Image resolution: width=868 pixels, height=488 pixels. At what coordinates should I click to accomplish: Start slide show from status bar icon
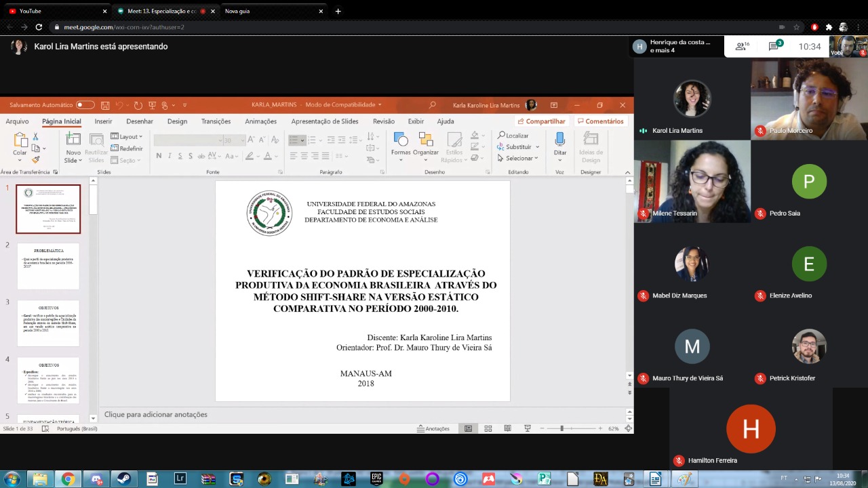tap(527, 428)
